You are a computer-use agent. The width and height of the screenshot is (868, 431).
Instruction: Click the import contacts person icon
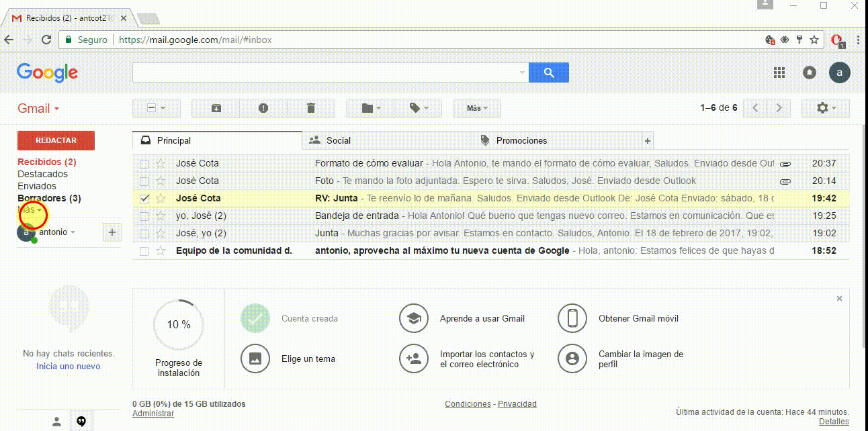click(414, 358)
